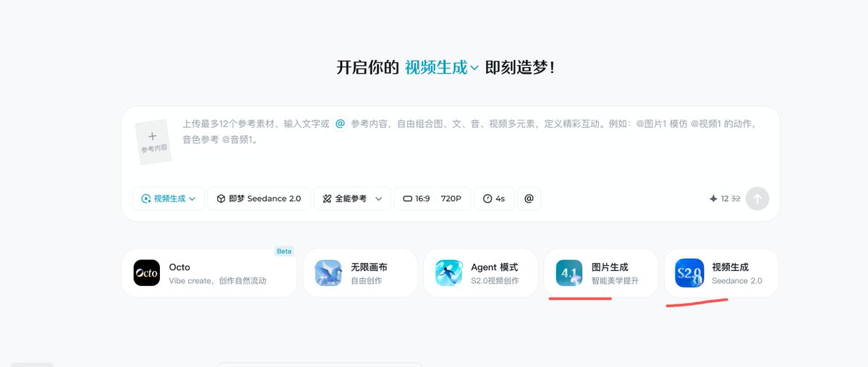The width and height of the screenshot is (868, 367).
Task: Click the S2.0视频创作 subtitle text
Action: click(x=495, y=281)
